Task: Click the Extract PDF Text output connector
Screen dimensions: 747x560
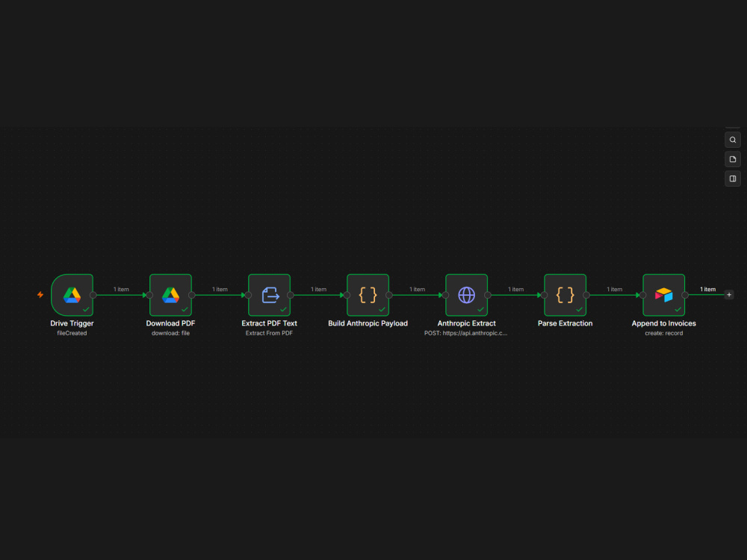Action: [291, 295]
